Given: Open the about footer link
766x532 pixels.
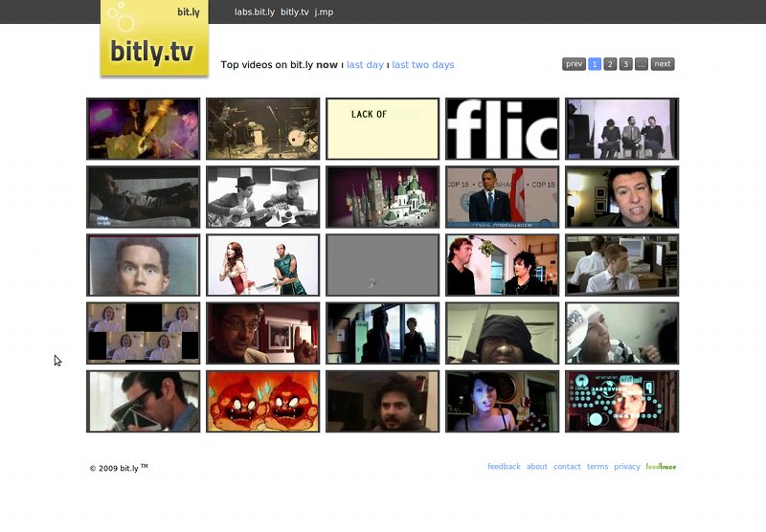Looking at the screenshot, I should (537, 467).
